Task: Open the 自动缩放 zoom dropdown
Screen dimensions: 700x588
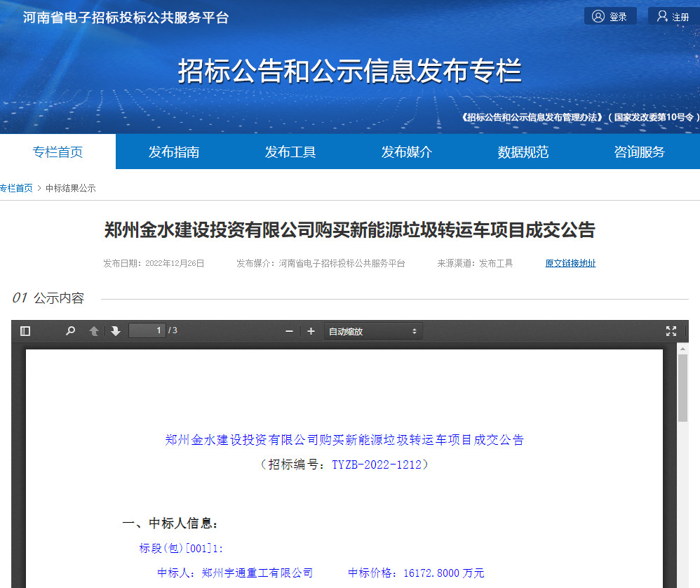Action: click(372, 331)
